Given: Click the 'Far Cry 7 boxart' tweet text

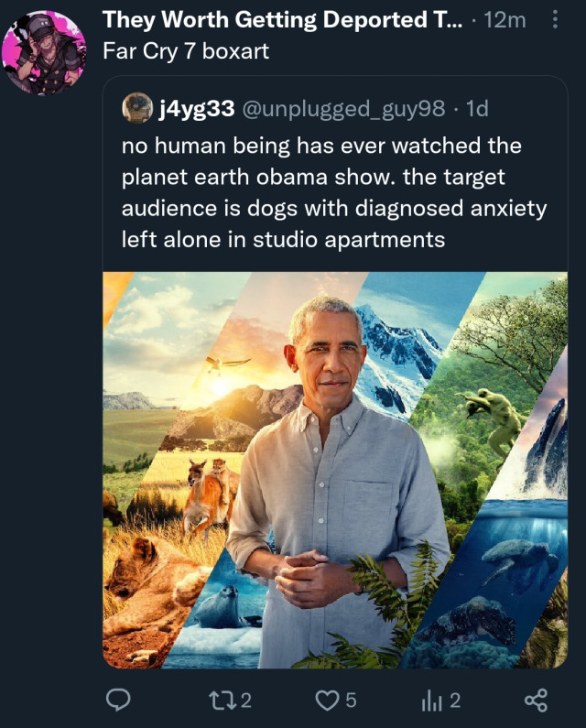Looking at the screenshot, I should click(186, 51).
